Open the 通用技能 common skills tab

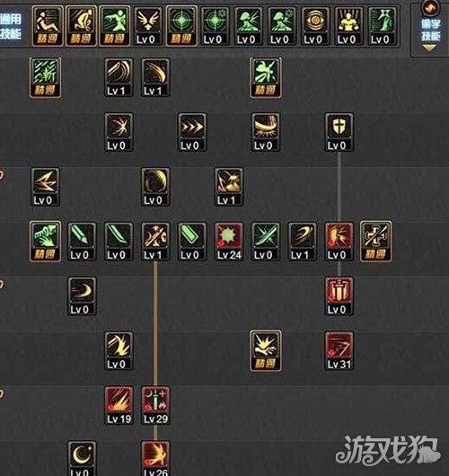[x=11, y=26]
